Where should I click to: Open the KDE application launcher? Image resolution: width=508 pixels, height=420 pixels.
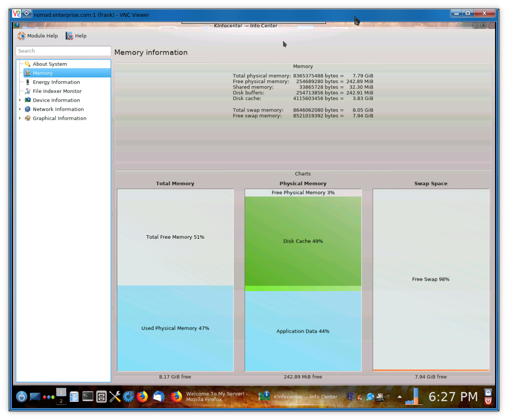(x=21, y=397)
